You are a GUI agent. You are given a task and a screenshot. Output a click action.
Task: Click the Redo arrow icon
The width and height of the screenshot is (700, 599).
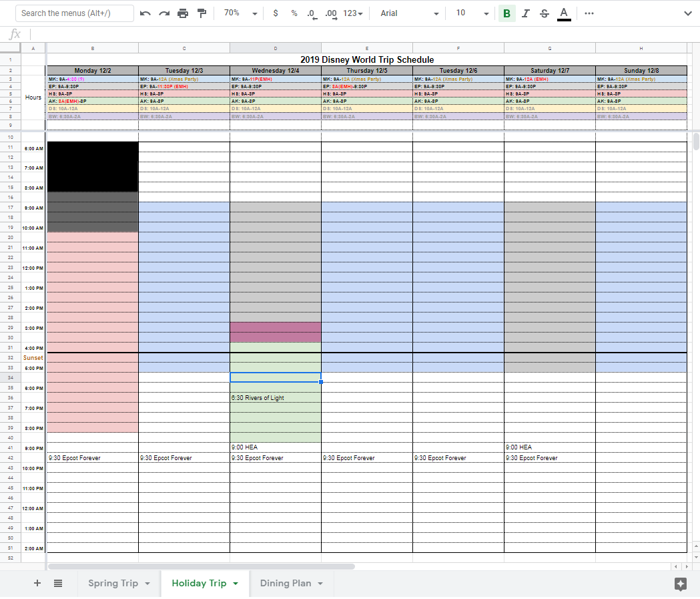[x=164, y=13]
